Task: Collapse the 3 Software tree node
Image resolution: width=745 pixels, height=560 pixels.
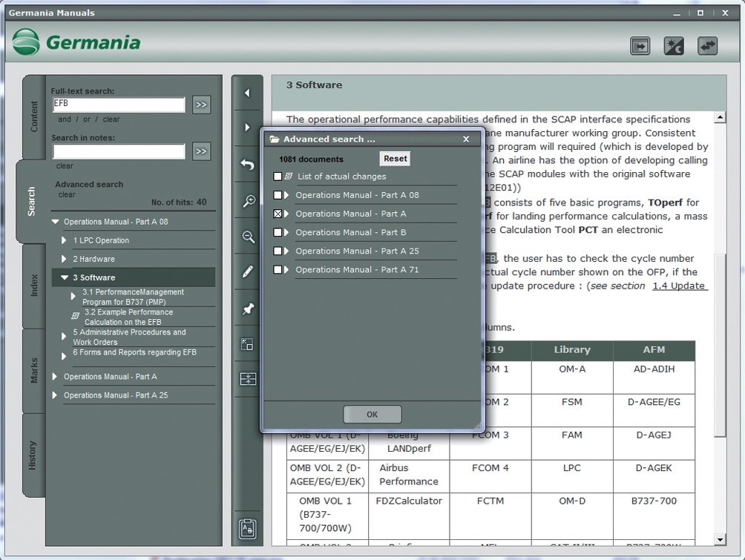Action: pyautogui.click(x=65, y=277)
